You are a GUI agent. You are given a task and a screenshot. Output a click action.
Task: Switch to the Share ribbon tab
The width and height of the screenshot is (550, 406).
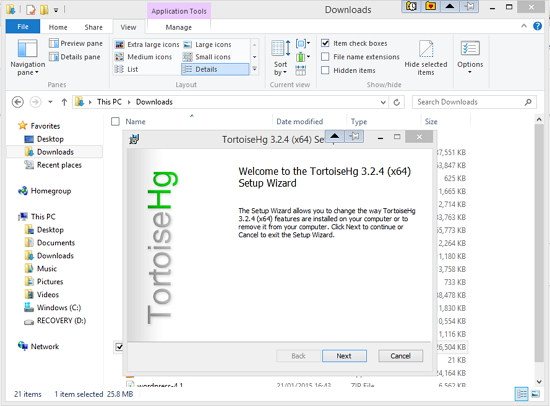point(94,27)
